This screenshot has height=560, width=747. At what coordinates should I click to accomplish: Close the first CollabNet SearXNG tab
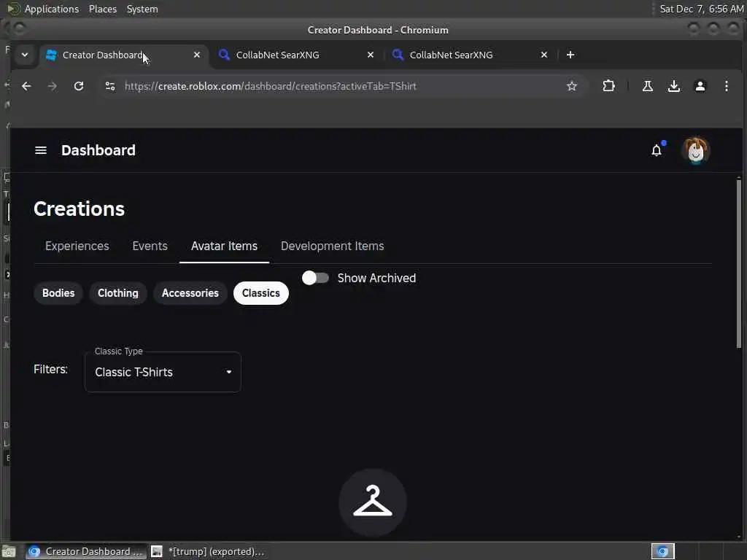(371, 55)
